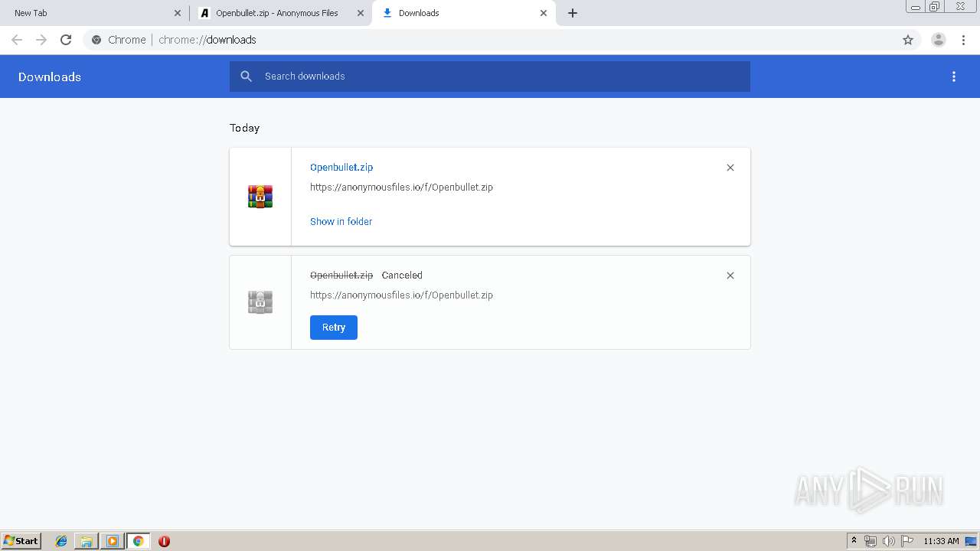Open Windows Media Player from taskbar
Screen dimensions: 980x551
tap(112, 541)
